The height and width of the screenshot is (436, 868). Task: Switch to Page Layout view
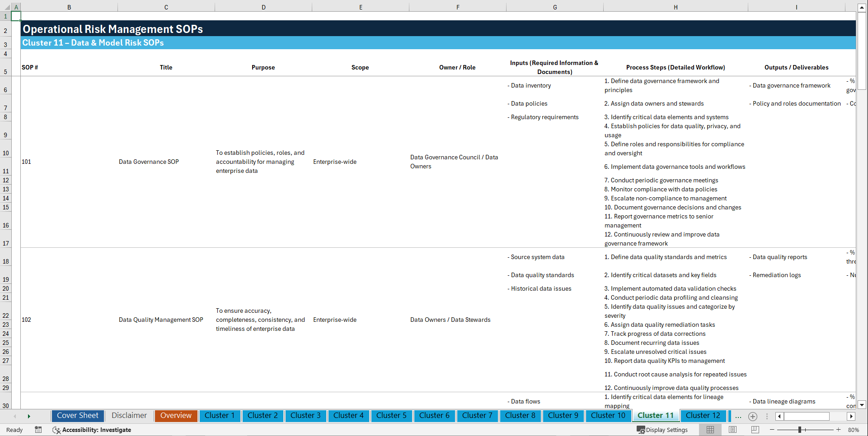pos(732,430)
